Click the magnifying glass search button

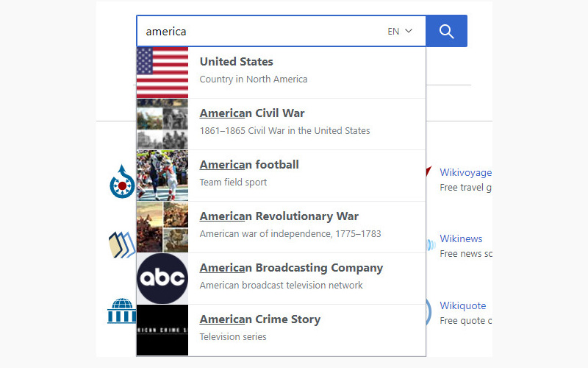(x=446, y=31)
